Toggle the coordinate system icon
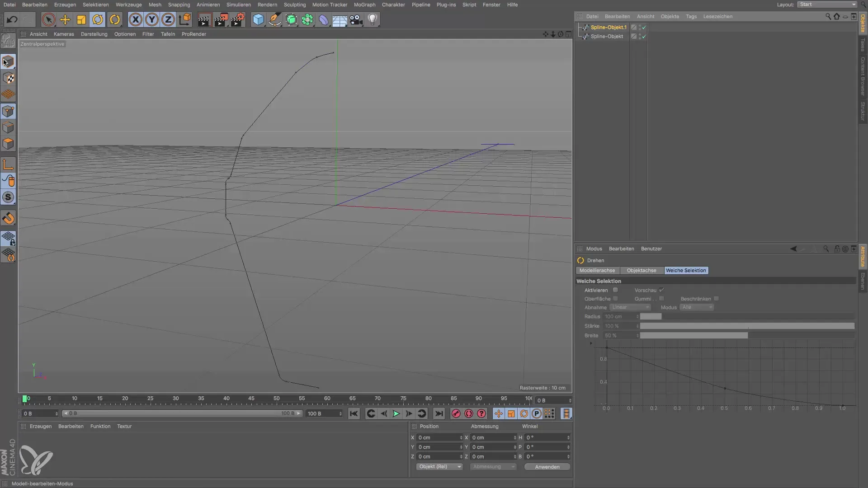The image size is (868, 488). point(185,19)
